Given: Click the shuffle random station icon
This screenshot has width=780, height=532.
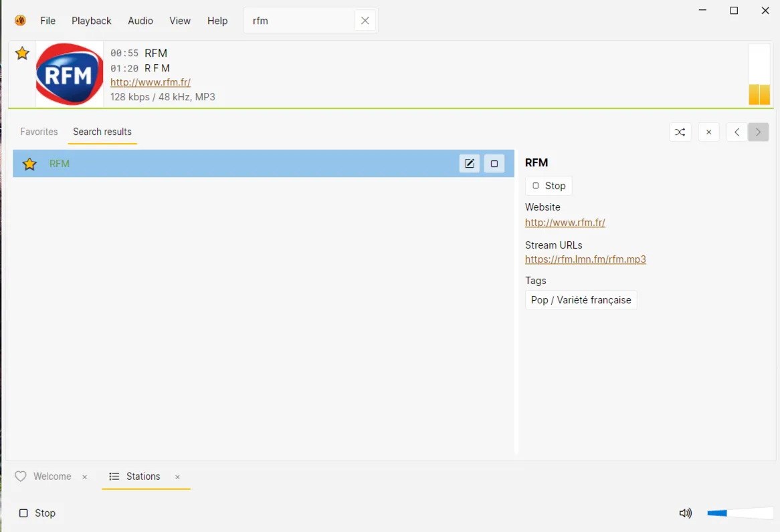Looking at the screenshot, I should (x=680, y=132).
